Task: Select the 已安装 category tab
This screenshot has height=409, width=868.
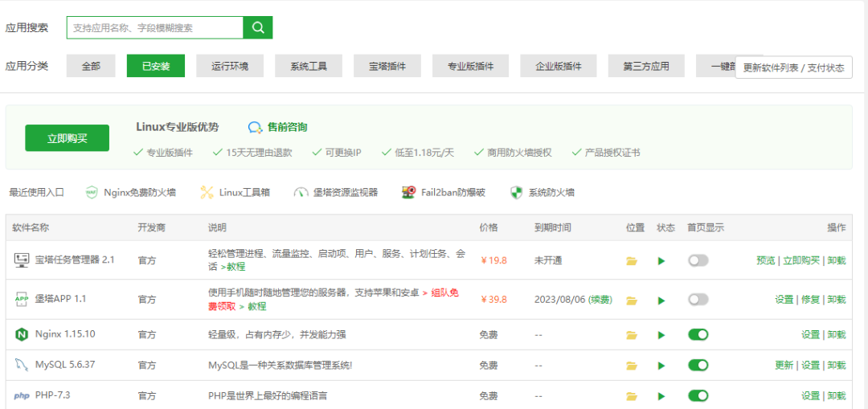Action: click(x=156, y=66)
